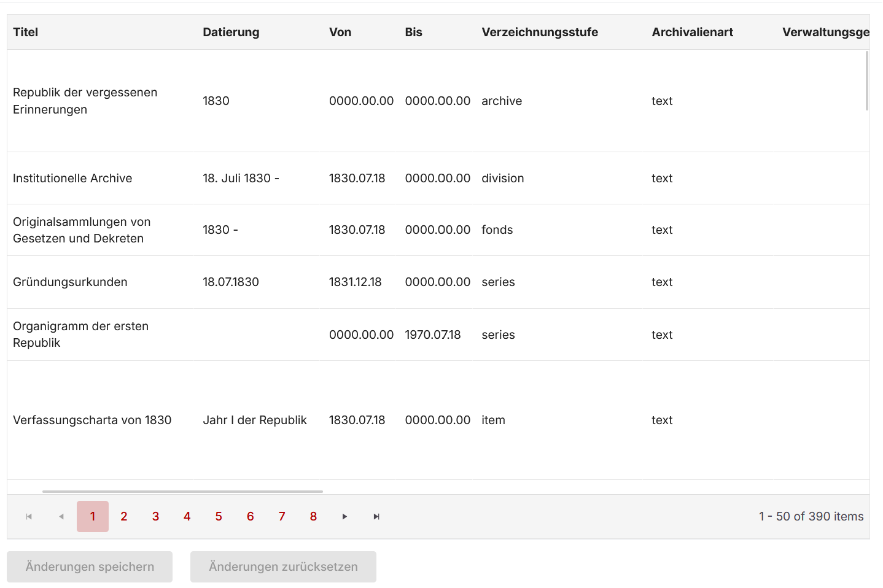Image resolution: width=883 pixels, height=588 pixels.
Task: Sort the table by the Datierung column
Action: click(x=231, y=32)
